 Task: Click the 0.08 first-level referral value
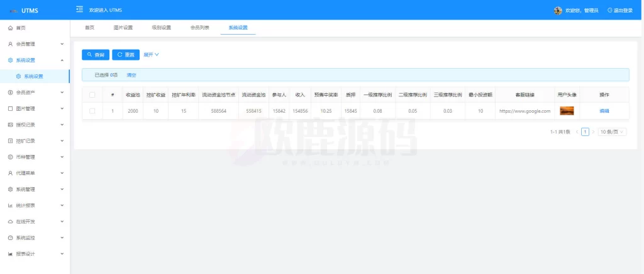click(x=378, y=111)
